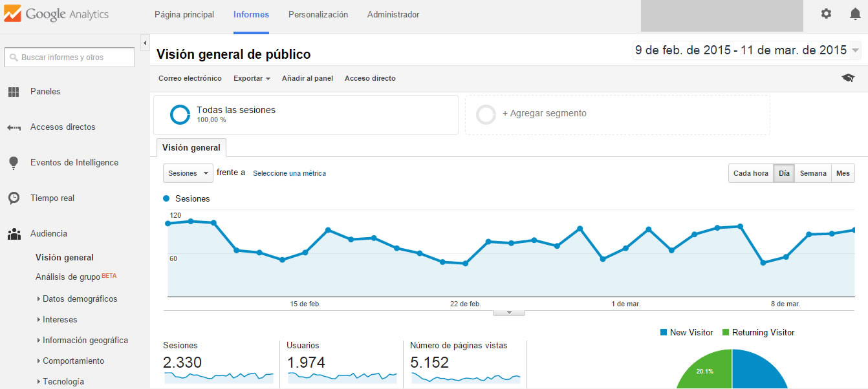The image size is (868, 389).
Task: Open the Sesiones metric dropdown
Action: [188, 173]
